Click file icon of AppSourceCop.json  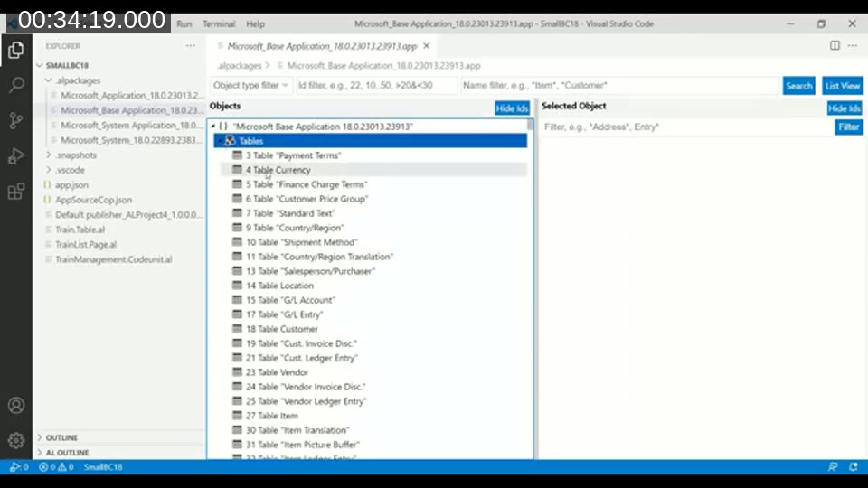(47, 200)
